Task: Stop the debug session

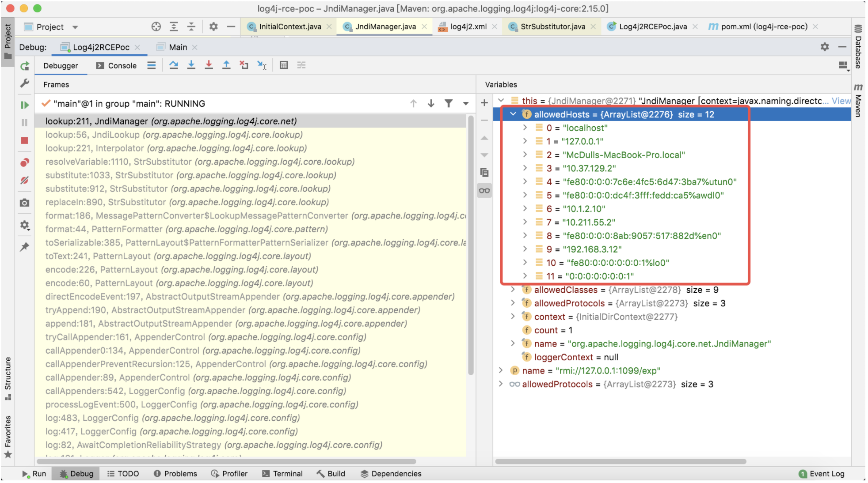Action: click(x=25, y=140)
